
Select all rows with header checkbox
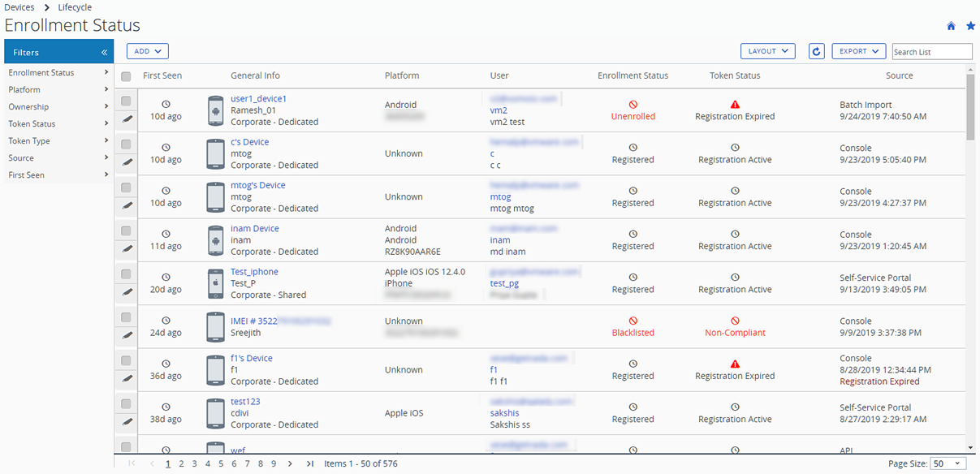pyautogui.click(x=126, y=76)
